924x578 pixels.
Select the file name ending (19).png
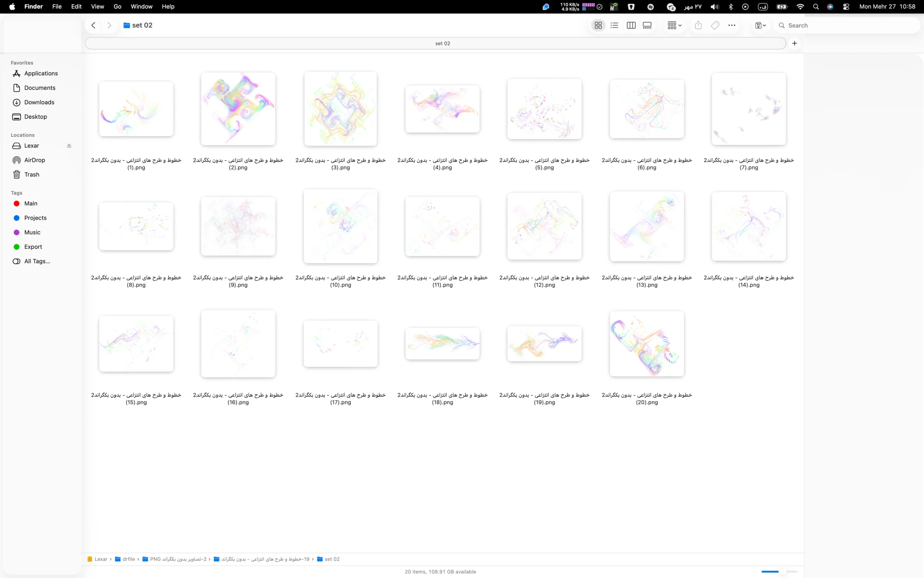544,398
